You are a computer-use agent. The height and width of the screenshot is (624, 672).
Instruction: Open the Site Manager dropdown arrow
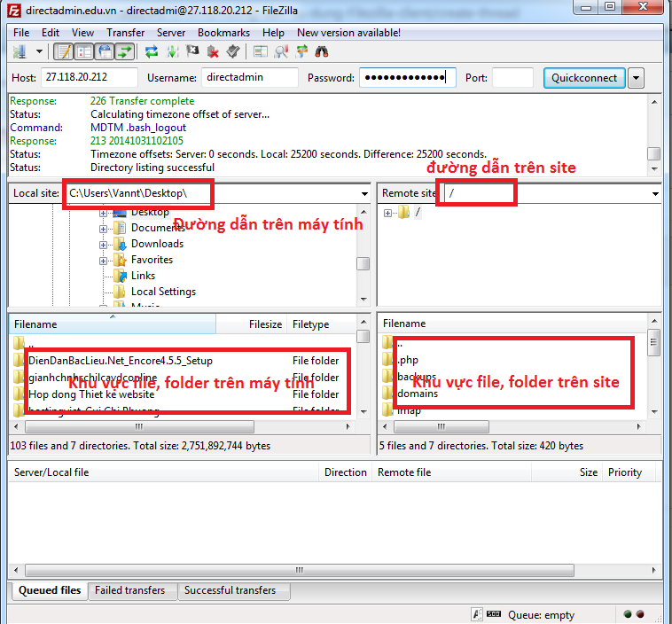pos(39,52)
